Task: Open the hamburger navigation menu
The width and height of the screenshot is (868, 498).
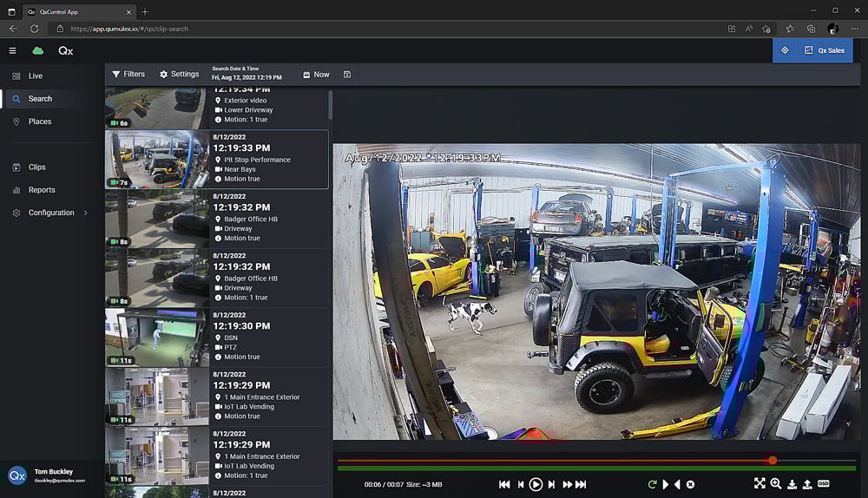Action: pyautogui.click(x=12, y=50)
